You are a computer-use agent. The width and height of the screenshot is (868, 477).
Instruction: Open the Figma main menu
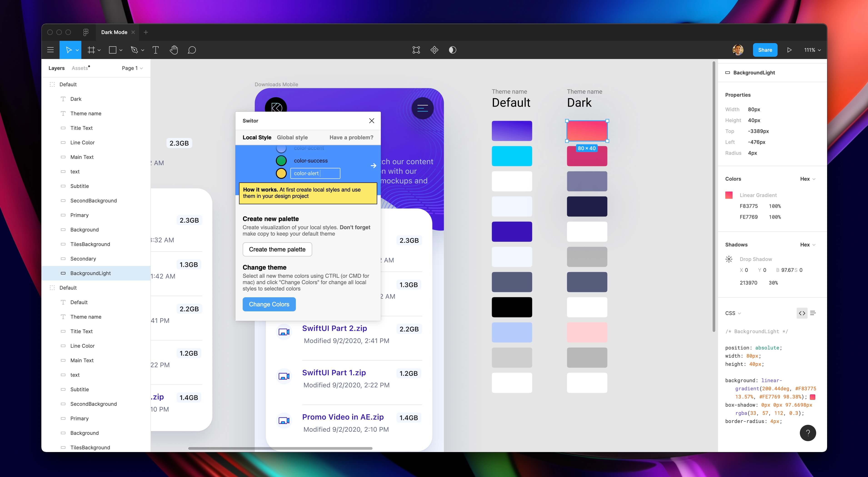coord(50,50)
